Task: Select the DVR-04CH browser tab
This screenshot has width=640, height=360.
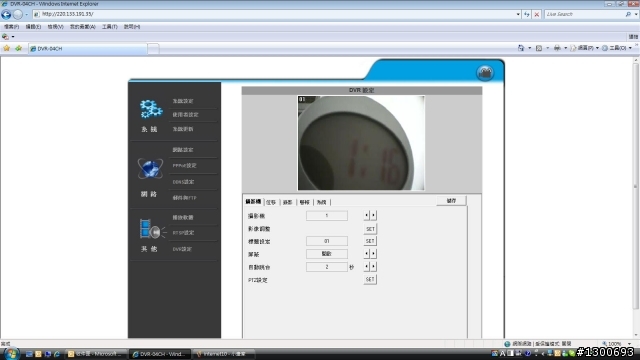Action: 87,49
